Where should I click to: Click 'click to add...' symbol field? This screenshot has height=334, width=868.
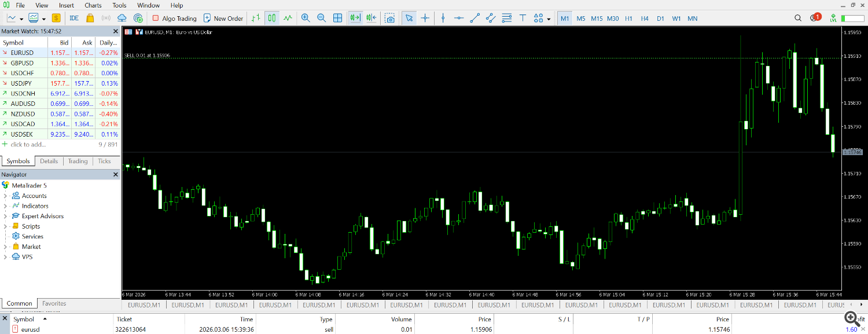coord(28,144)
